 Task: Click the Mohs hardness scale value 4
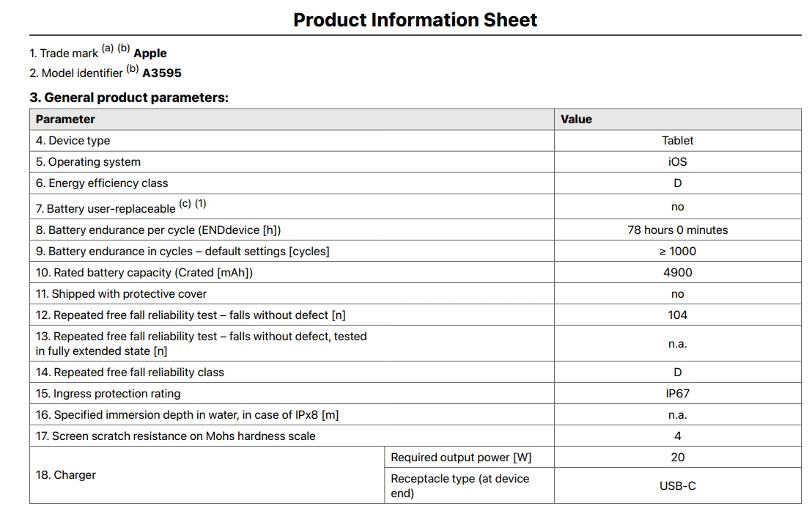677,436
